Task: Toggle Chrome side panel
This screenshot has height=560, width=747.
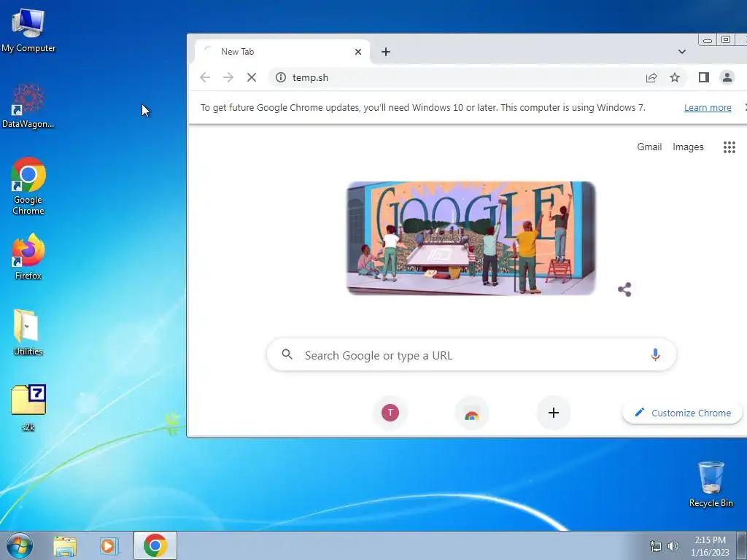Action: [x=704, y=77]
